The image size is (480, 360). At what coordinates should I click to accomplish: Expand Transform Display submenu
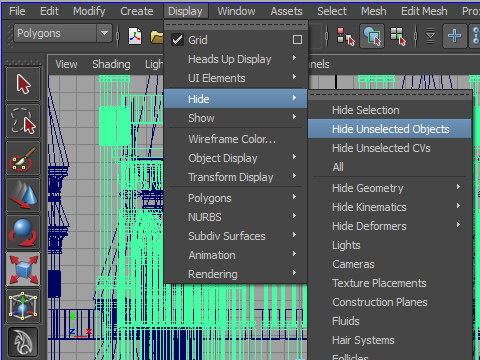[236, 177]
